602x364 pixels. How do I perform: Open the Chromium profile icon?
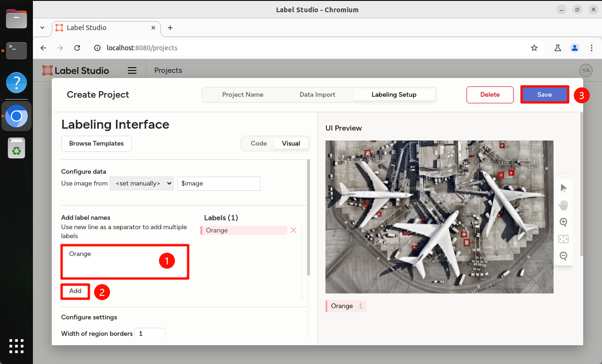tap(575, 48)
